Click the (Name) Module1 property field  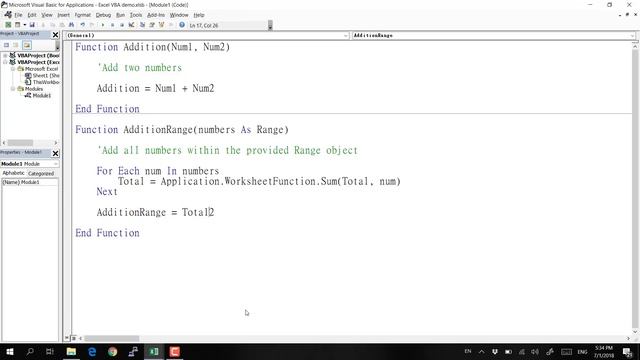30,182
